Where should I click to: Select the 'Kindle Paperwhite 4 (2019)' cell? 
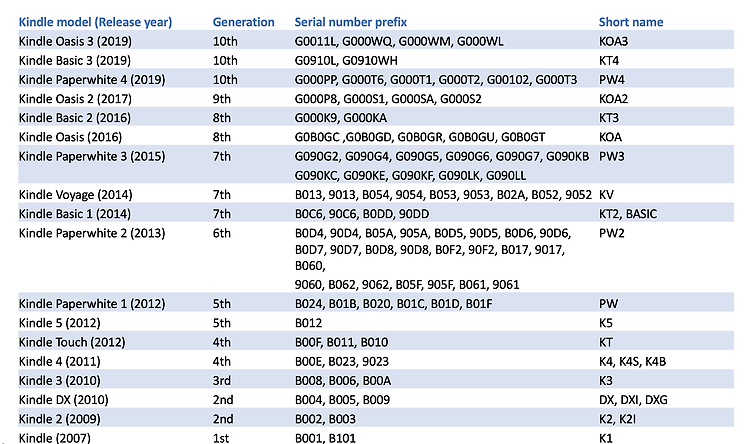pyautogui.click(x=92, y=79)
